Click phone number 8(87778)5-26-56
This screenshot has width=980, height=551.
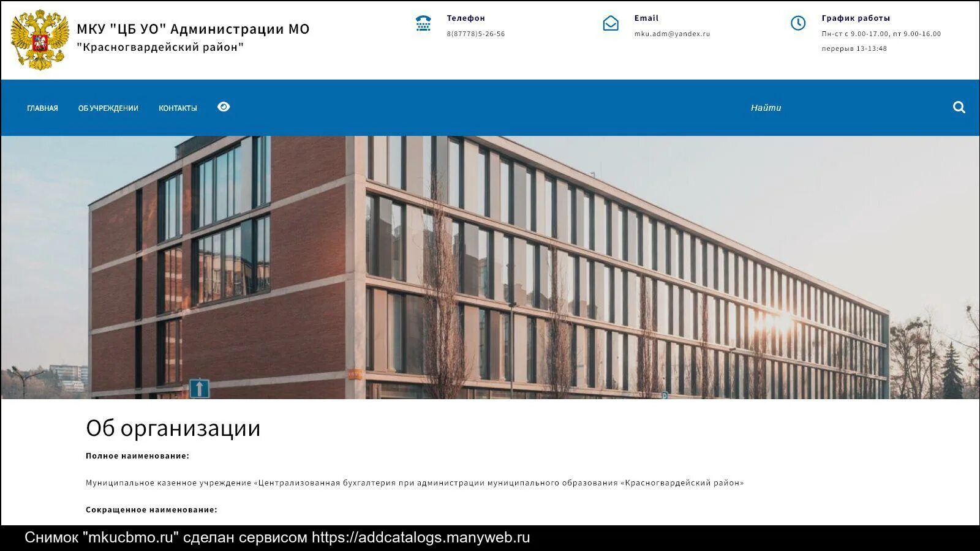[476, 34]
